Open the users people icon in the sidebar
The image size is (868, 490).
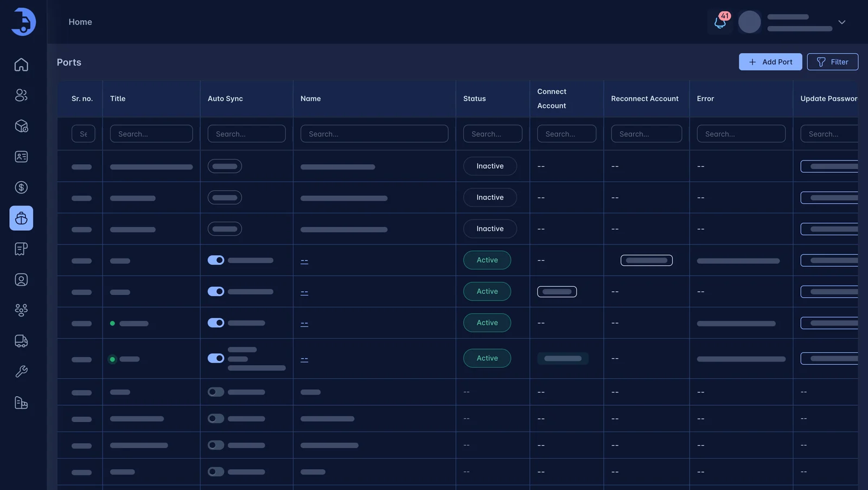[21, 95]
